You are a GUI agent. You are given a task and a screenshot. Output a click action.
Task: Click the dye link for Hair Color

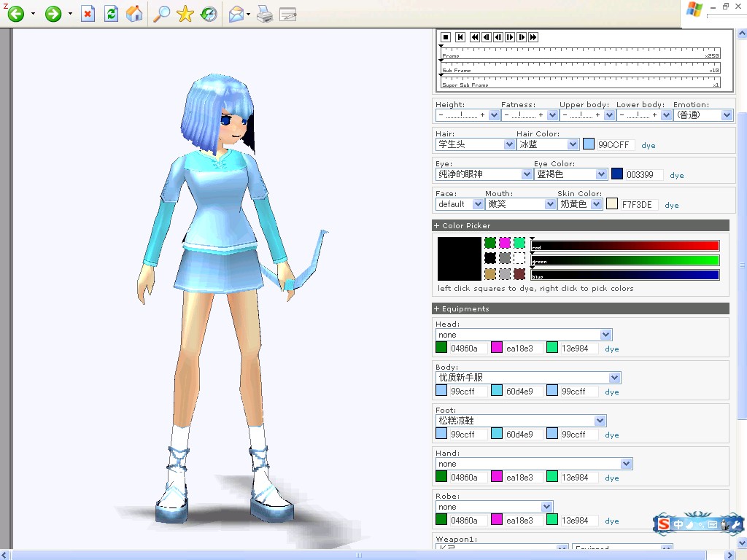point(649,146)
